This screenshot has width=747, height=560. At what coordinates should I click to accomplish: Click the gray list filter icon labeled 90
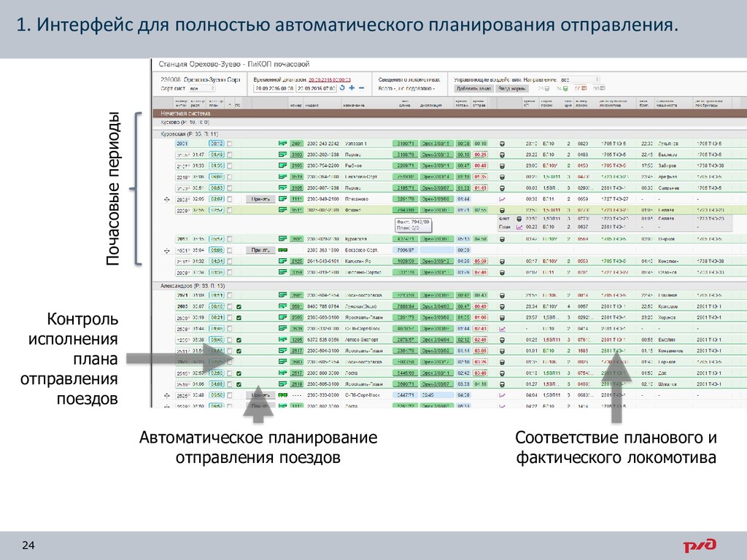tap(602, 88)
